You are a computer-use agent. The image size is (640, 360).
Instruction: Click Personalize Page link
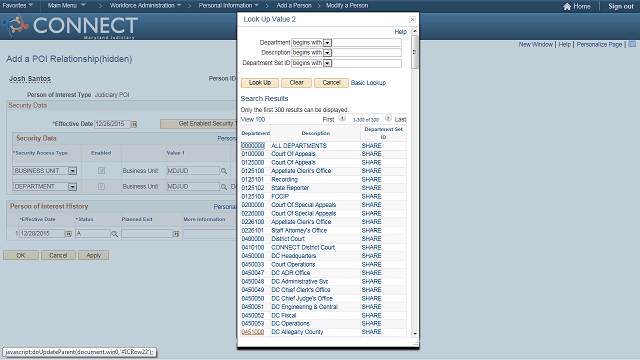click(599, 44)
